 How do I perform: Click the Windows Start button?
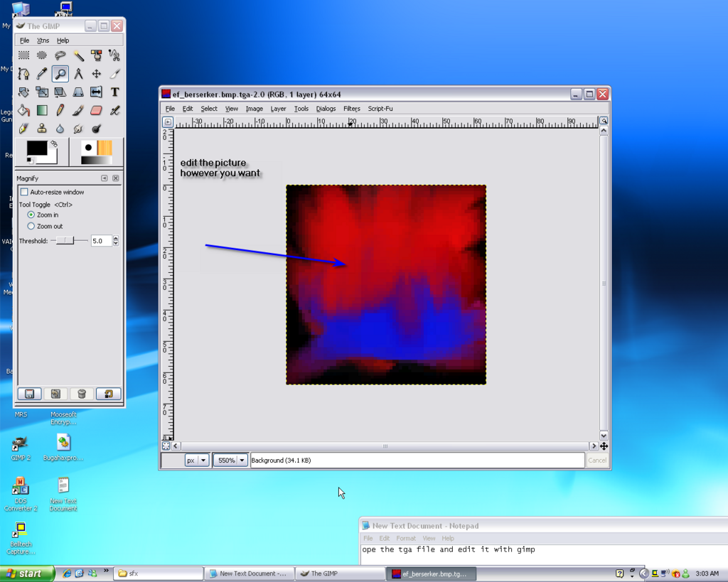pyautogui.click(x=27, y=573)
